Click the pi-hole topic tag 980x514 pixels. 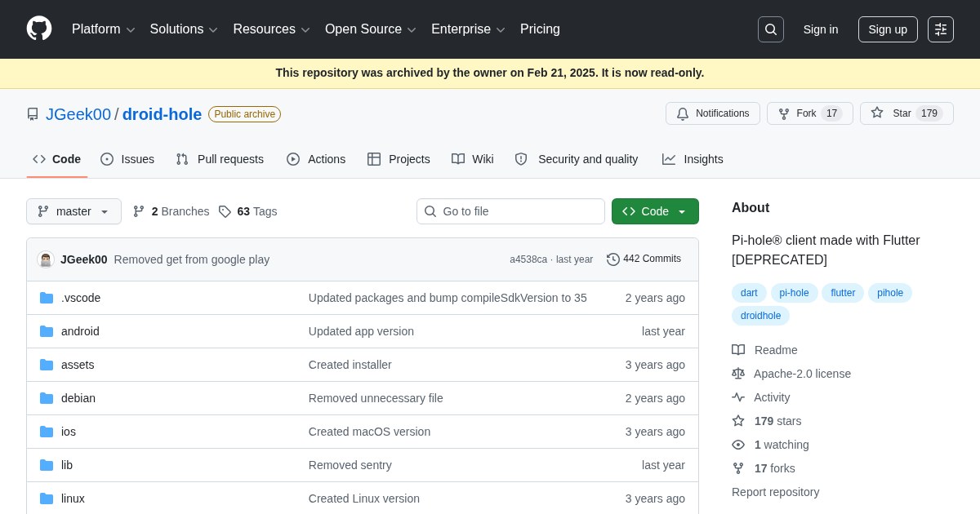click(794, 293)
